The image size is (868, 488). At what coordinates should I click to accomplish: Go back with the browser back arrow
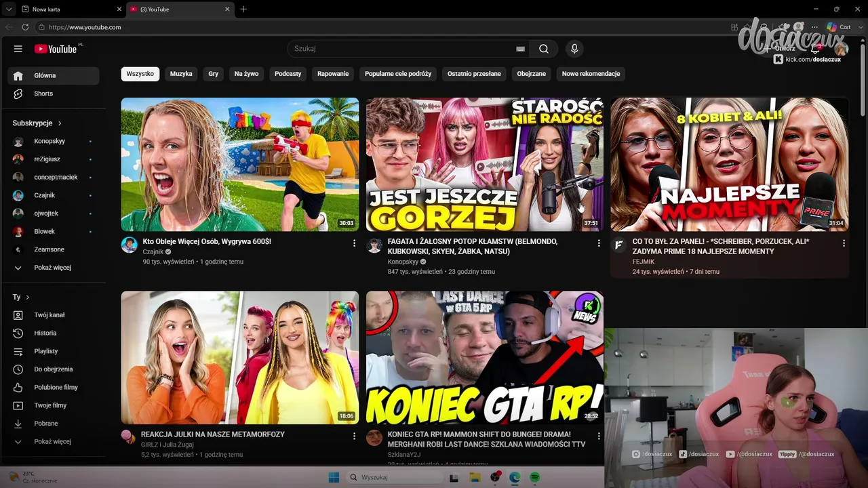point(9,27)
